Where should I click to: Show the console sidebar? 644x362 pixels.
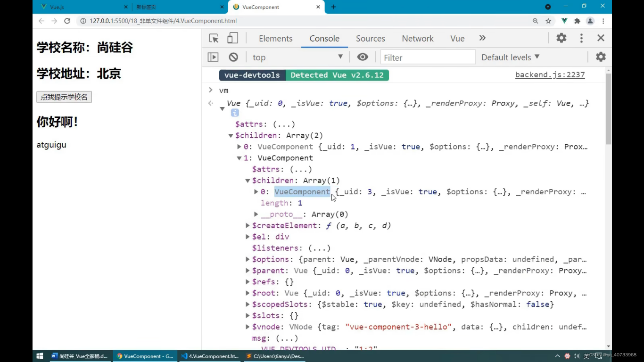point(213,57)
